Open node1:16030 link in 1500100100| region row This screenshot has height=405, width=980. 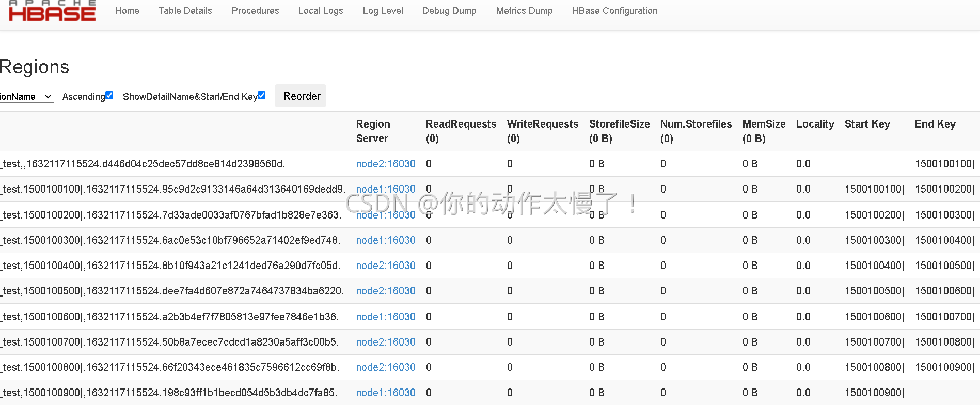pyautogui.click(x=386, y=189)
